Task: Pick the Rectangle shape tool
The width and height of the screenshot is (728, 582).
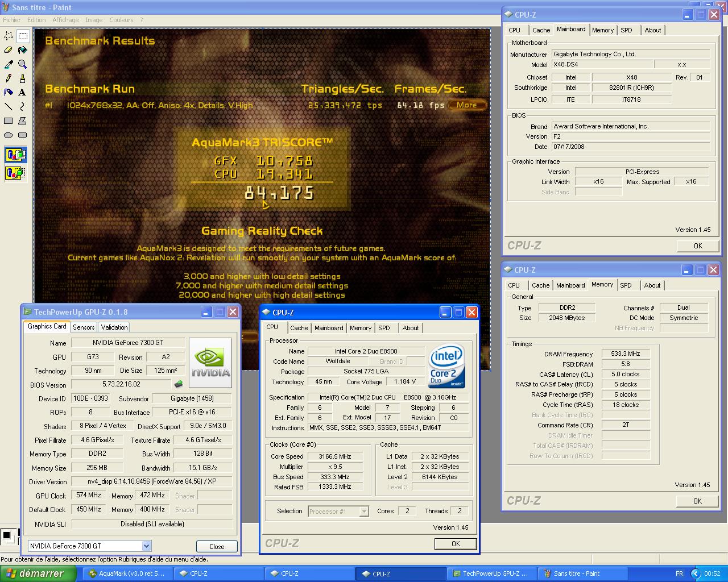Action: point(9,120)
